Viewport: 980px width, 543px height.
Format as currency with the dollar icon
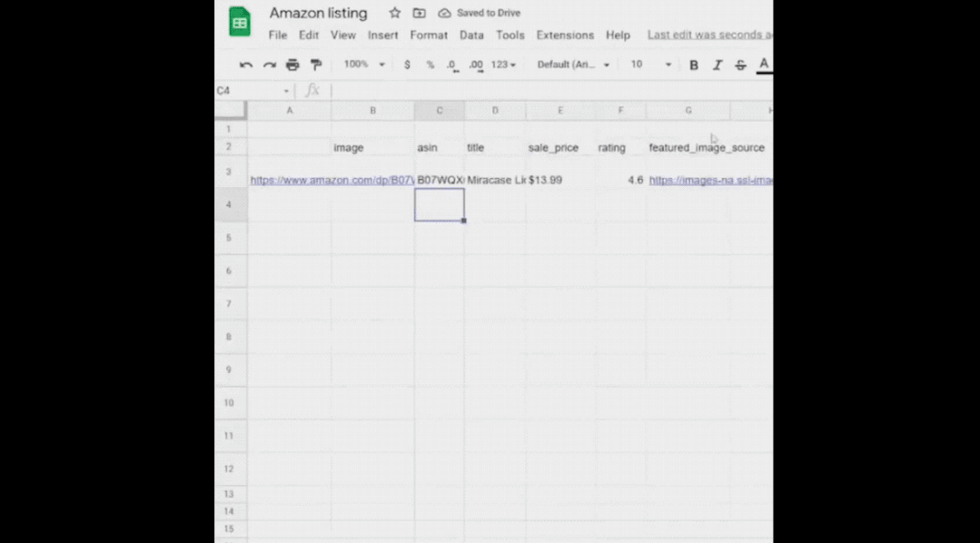click(x=407, y=64)
